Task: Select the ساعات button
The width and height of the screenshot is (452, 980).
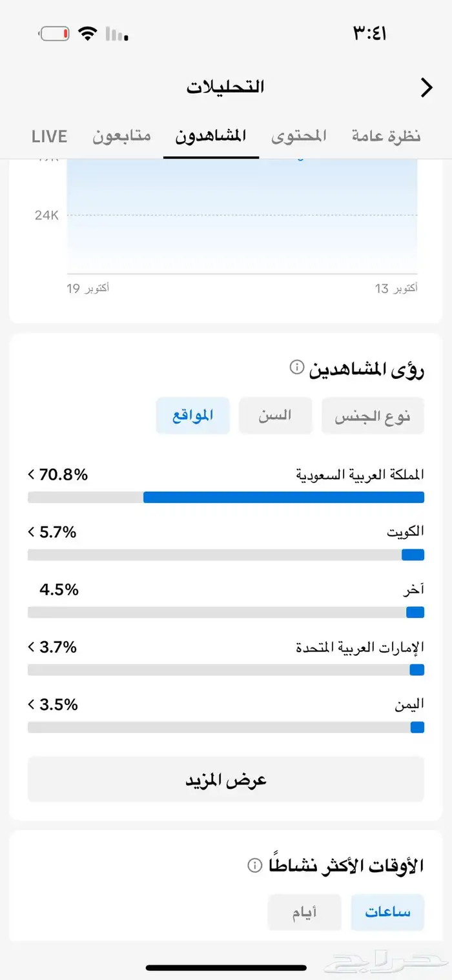Action: pyautogui.click(x=387, y=912)
